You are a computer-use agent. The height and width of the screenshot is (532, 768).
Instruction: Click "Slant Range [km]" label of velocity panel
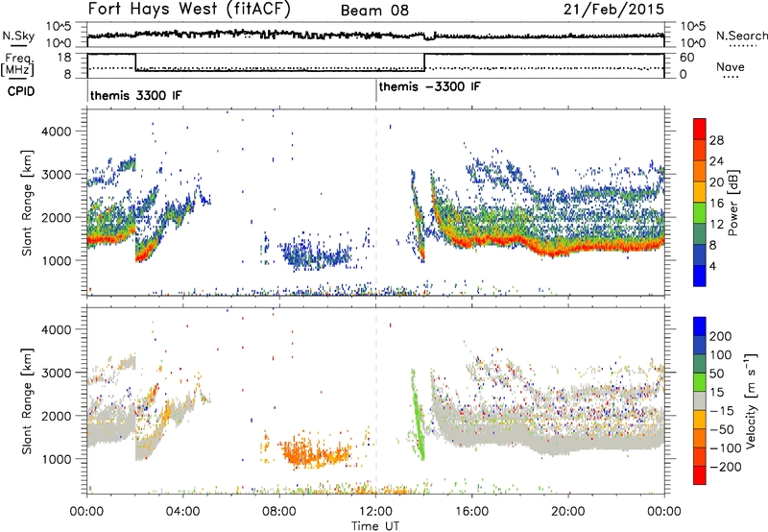pyautogui.click(x=27, y=400)
